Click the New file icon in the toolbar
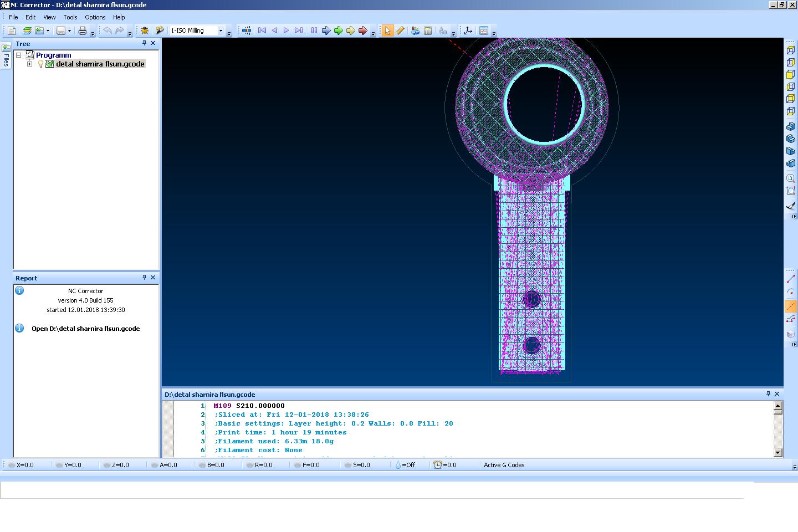 pos(12,30)
